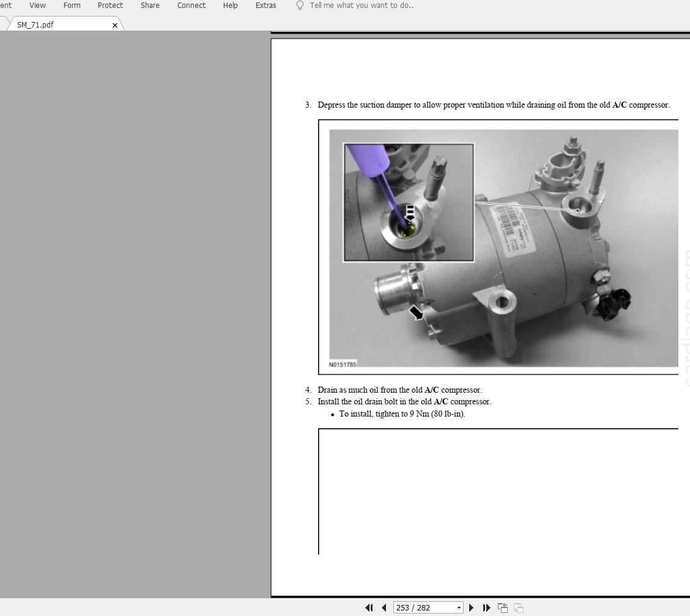The image size is (690, 616).
Task: Open the Connect menu
Action: pyautogui.click(x=191, y=6)
